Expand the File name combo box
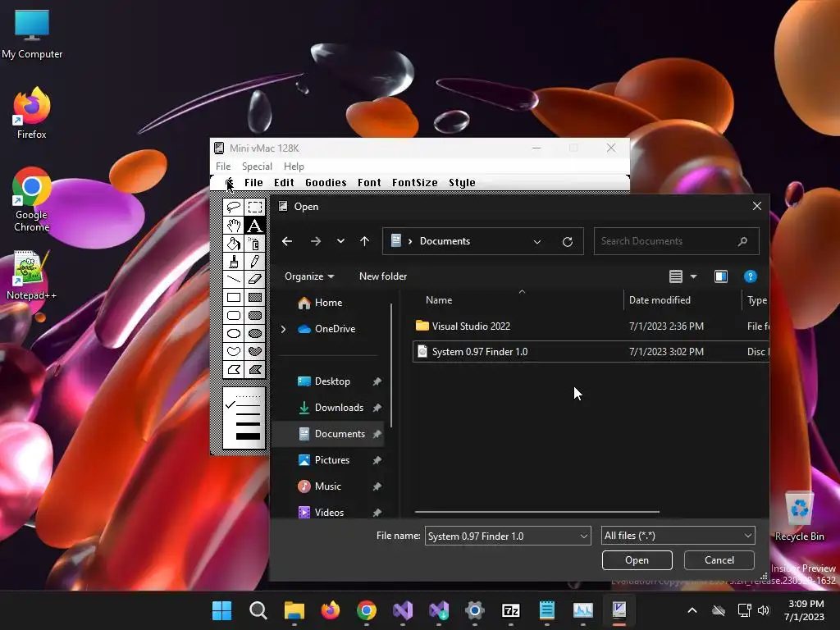 (x=583, y=536)
